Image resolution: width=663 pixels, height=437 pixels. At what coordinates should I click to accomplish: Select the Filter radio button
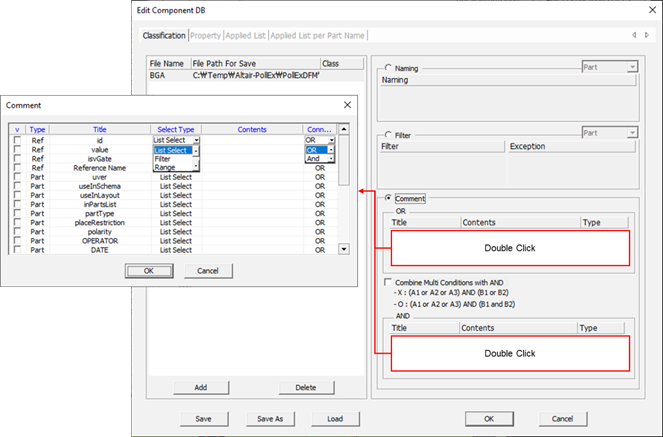coord(388,134)
